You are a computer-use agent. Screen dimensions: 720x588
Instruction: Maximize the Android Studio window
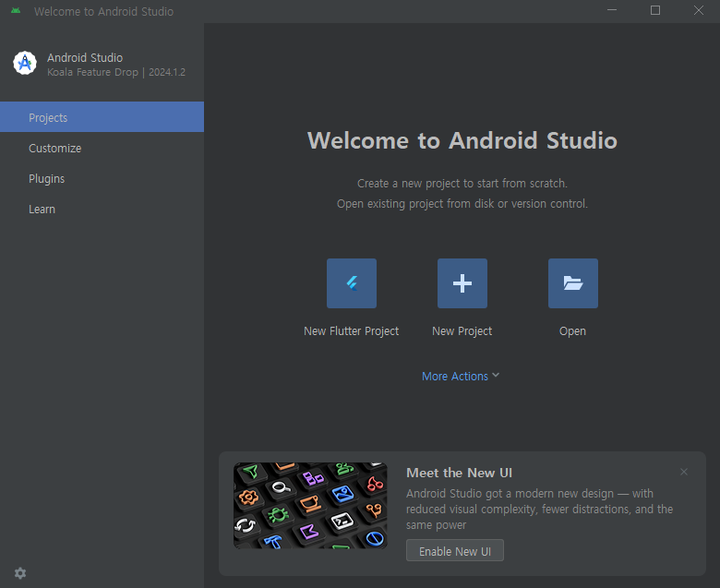pyautogui.click(x=655, y=10)
